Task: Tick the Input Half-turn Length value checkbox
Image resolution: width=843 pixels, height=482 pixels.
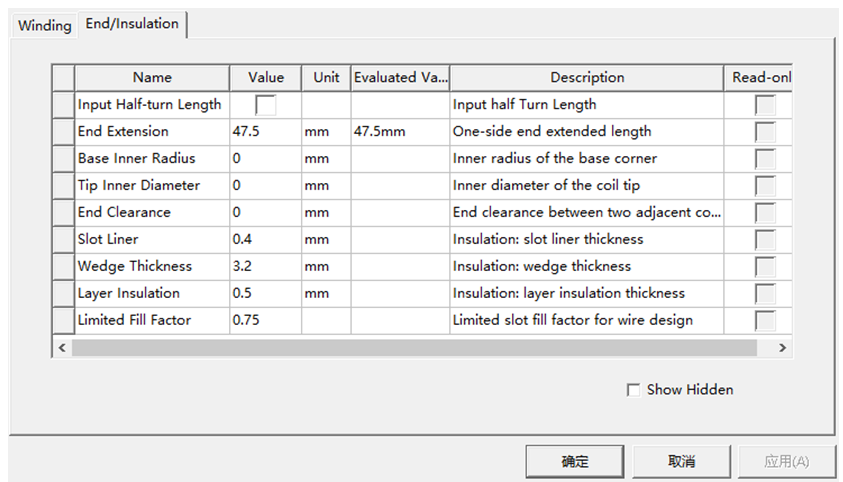Action: click(266, 105)
